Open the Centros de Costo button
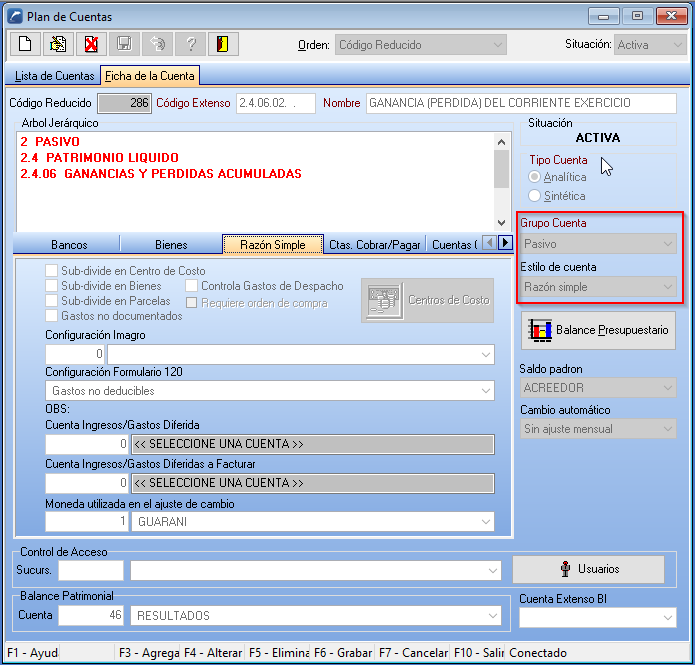The width and height of the screenshot is (695, 665). (428, 301)
